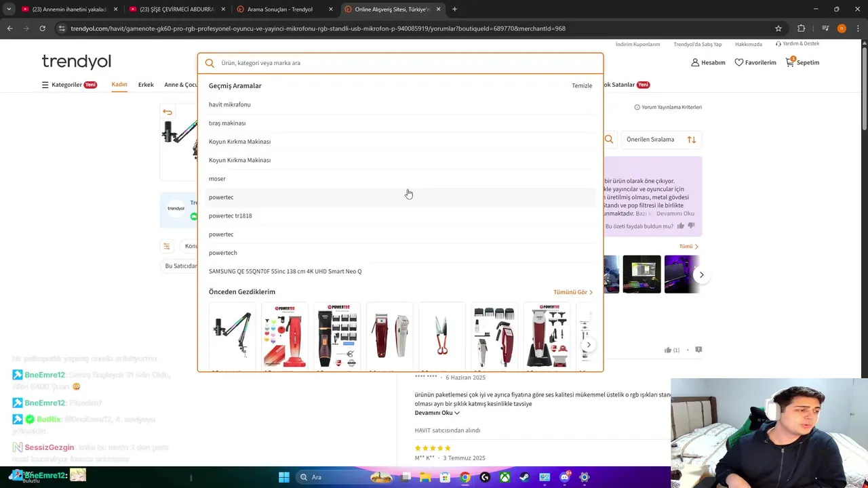Open Steam from the taskbar
868x488 pixels.
525,477
